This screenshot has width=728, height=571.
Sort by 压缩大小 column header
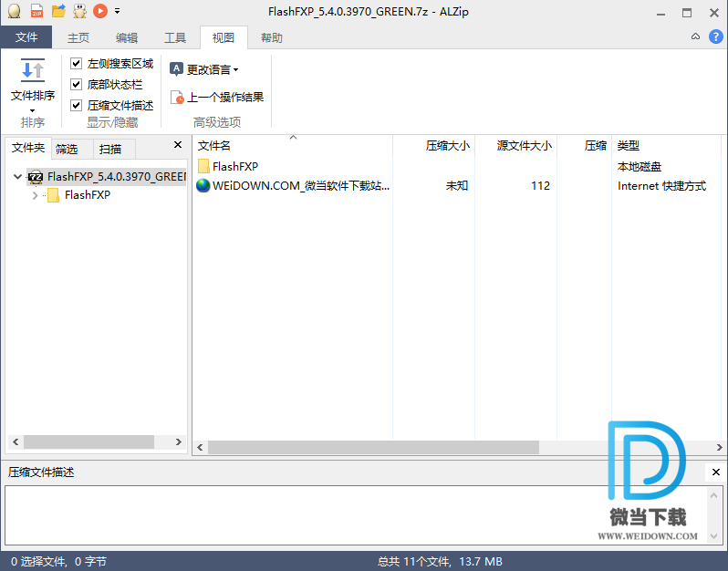[434, 146]
